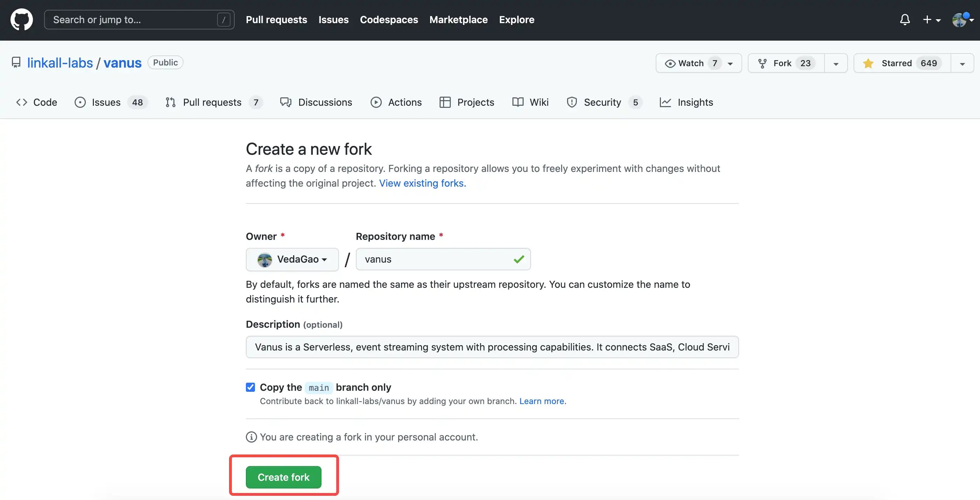980x500 pixels.
Task: Click the main branch name label
Action: [319, 388]
